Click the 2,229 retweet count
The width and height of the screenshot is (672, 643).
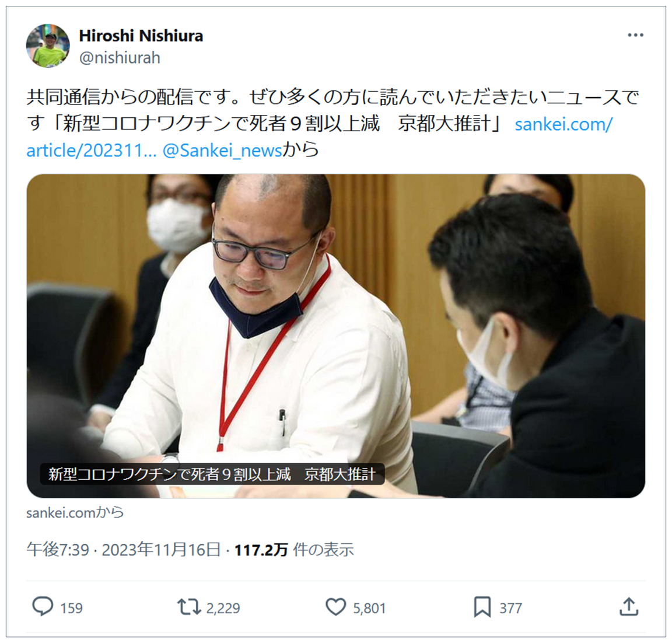click(x=223, y=608)
